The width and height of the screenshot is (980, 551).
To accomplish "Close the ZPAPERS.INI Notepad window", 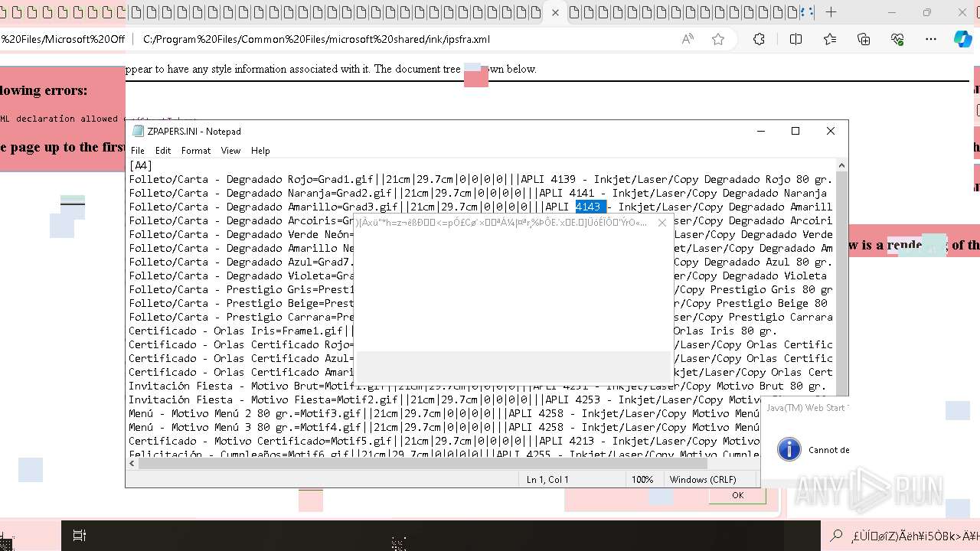I will 831,131.
